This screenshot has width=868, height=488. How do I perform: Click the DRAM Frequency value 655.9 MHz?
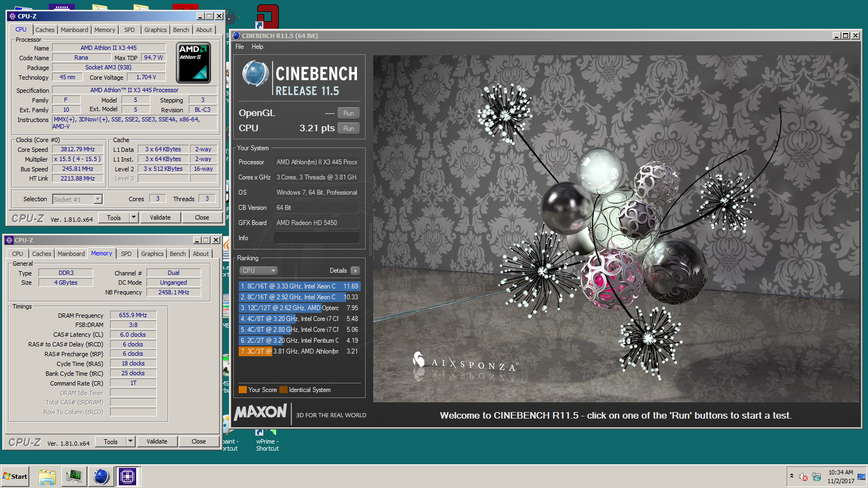tap(133, 315)
